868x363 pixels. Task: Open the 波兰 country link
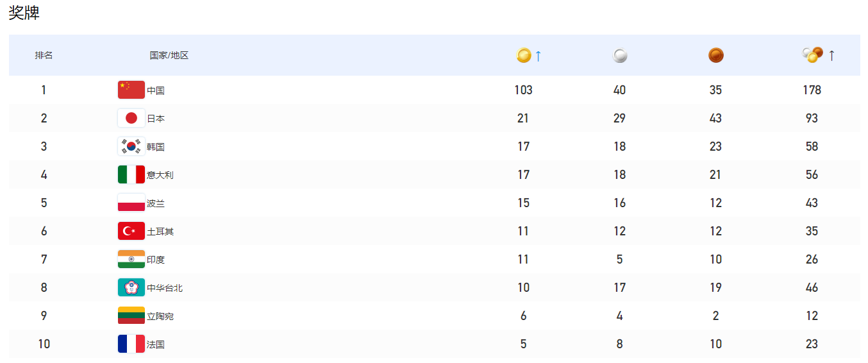coord(156,203)
